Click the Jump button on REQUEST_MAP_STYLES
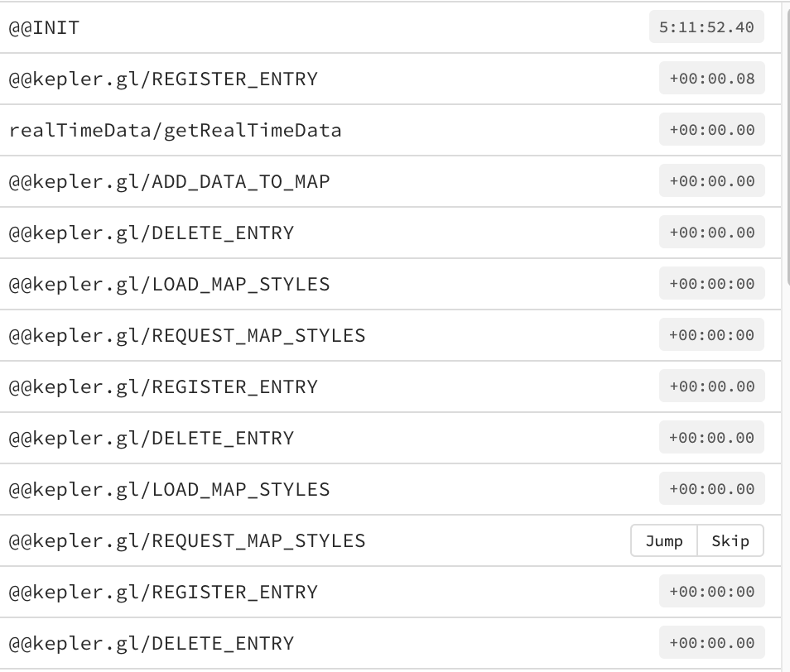The height and width of the screenshot is (672, 790). [x=662, y=540]
